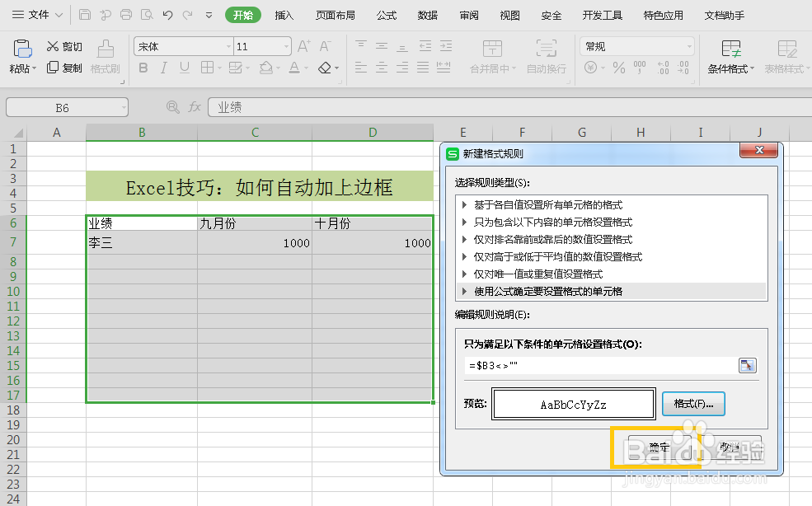Click the Print icon
Image resolution: width=812 pixels, height=506 pixels.
pyautogui.click(x=126, y=15)
